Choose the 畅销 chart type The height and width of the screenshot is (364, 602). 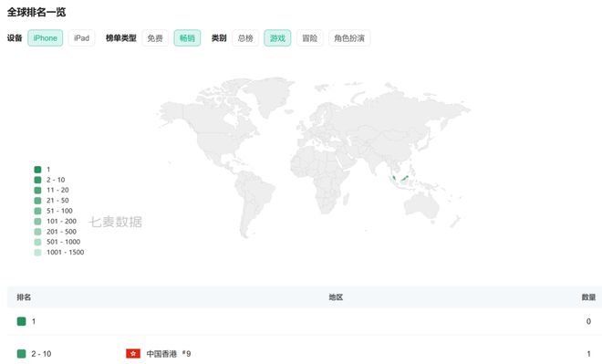[187, 38]
